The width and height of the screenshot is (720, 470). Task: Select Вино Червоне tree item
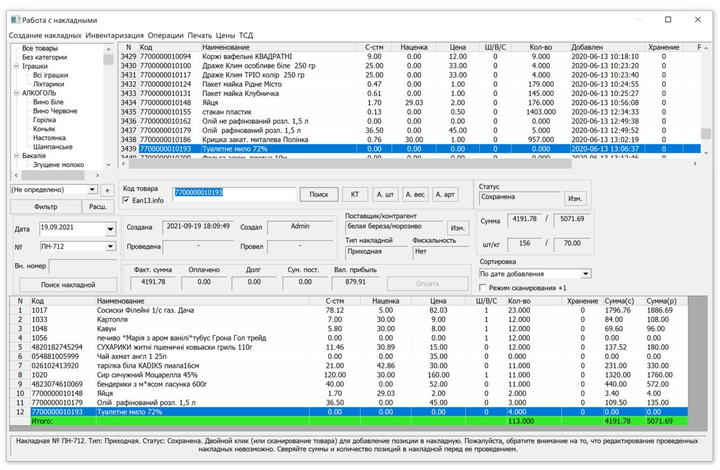click(x=55, y=111)
